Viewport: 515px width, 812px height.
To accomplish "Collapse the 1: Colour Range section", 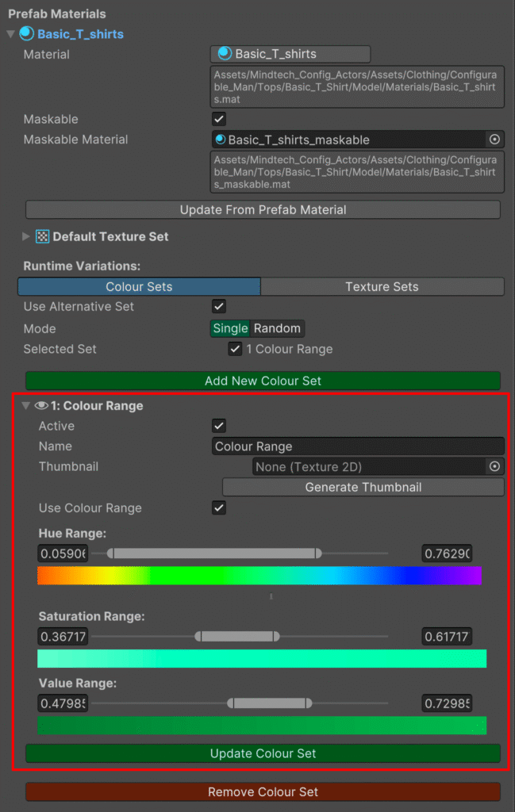I will 26,406.
